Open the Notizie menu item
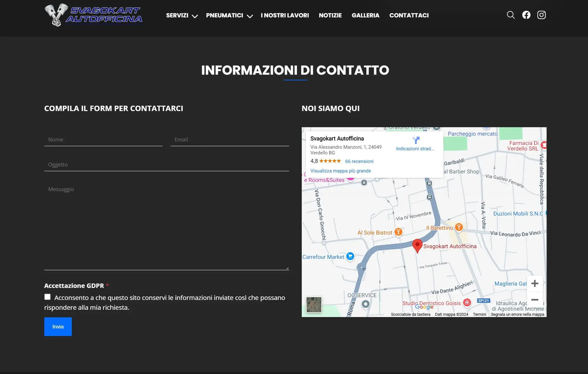 pos(330,15)
